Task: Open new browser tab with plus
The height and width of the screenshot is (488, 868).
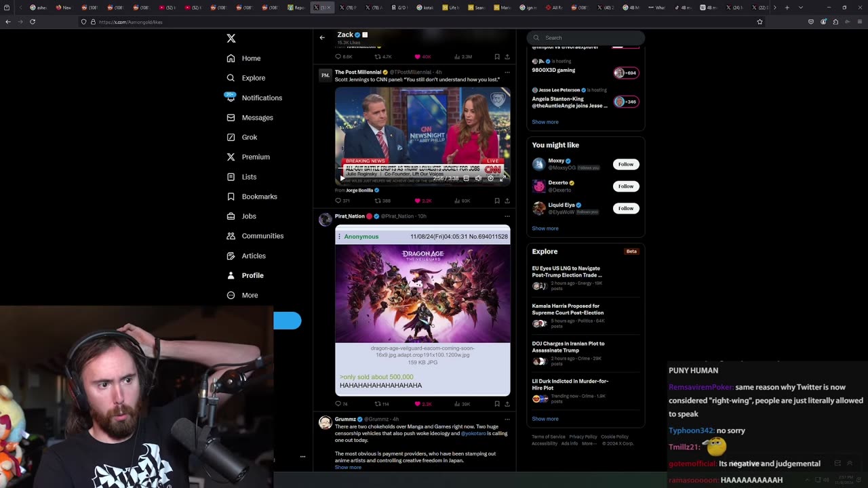Action: (787, 7)
